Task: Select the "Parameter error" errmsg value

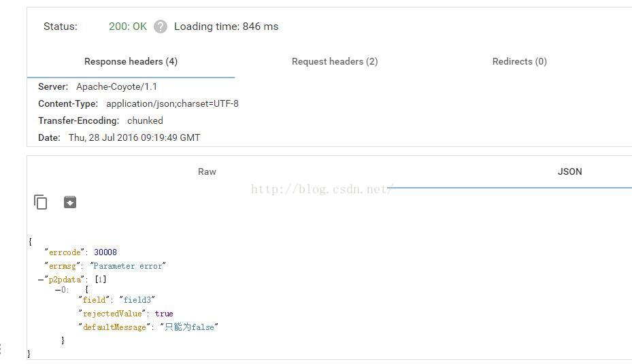Action: click(x=128, y=266)
